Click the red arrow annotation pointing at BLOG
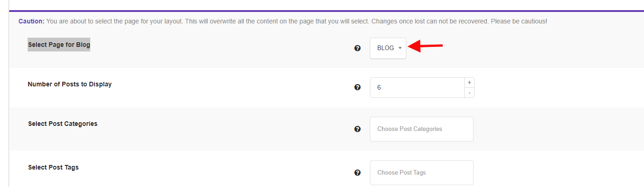The width and height of the screenshot is (644, 187). pyautogui.click(x=426, y=46)
